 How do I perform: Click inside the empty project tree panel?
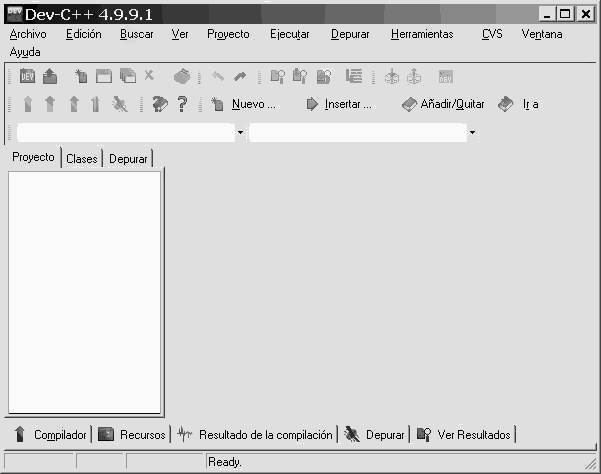[x=84, y=290]
